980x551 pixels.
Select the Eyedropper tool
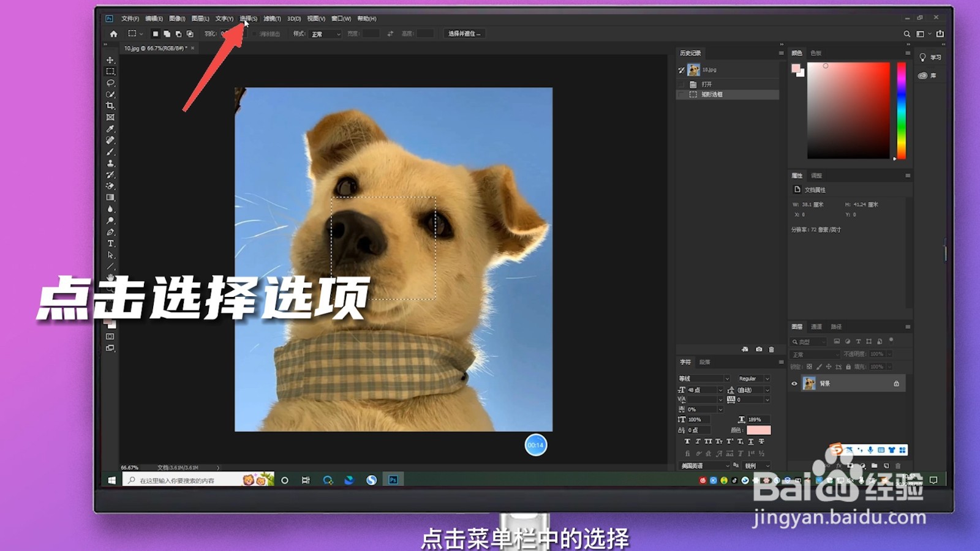pos(110,129)
